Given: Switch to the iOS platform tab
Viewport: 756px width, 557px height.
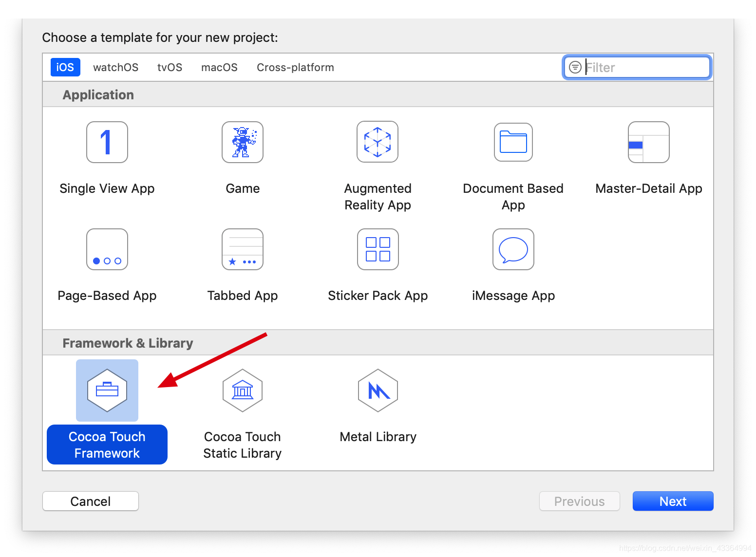Looking at the screenshot, I should pyautogui.click(x=65, y=67).
